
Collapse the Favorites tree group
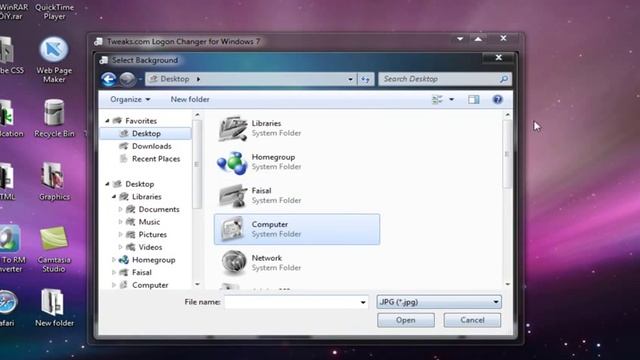pos(107,121)
